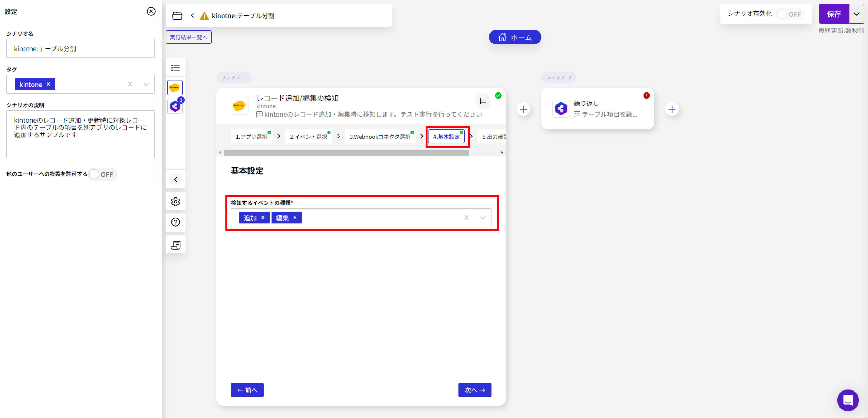Add a step with the plus after step 1
This screenshot has height=418, width=868.
click(x=523, y=109)
